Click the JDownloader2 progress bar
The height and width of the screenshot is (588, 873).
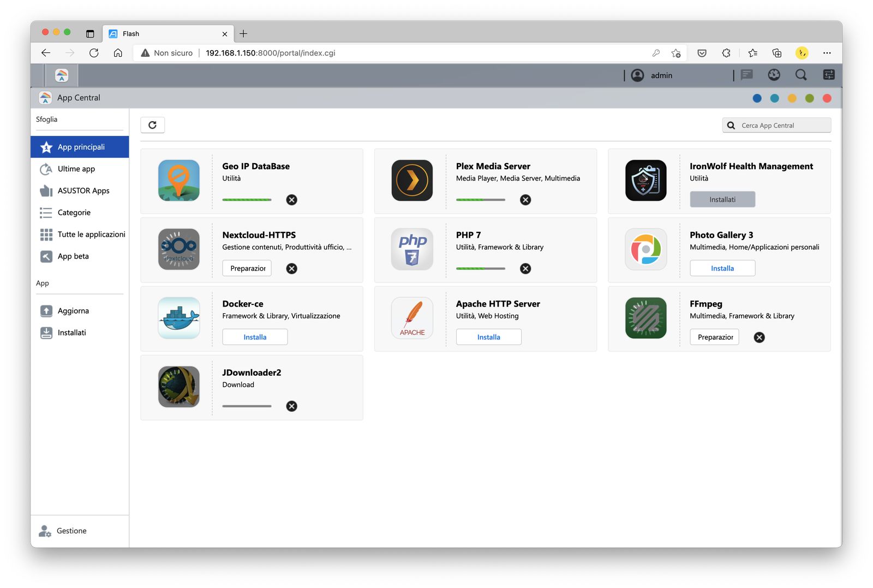[247, 406]
